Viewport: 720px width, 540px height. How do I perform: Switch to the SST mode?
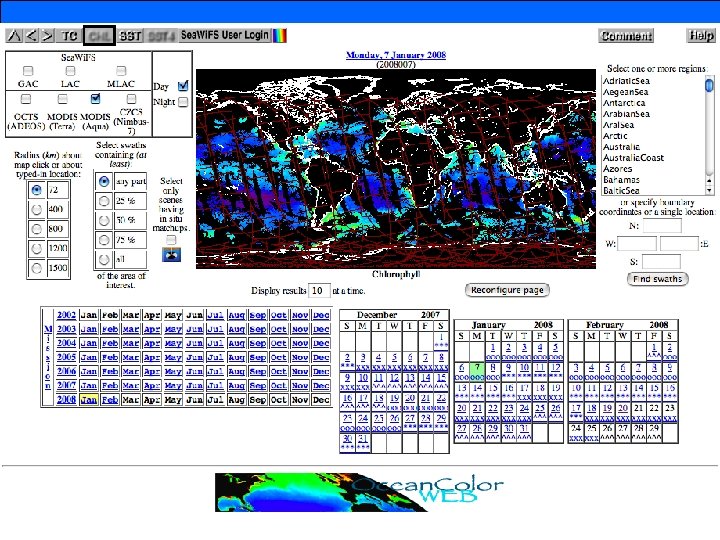tap(130, 36)
